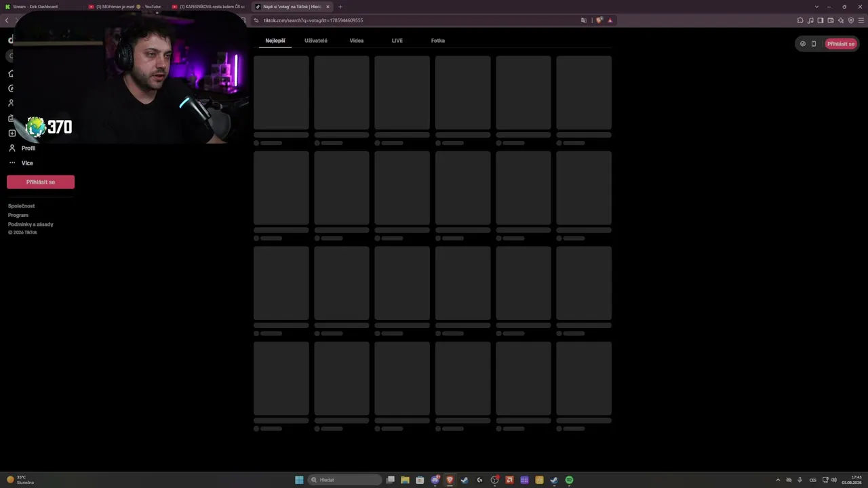Click the site settings icon before the URL
The image size is (868, 488).
256,20
